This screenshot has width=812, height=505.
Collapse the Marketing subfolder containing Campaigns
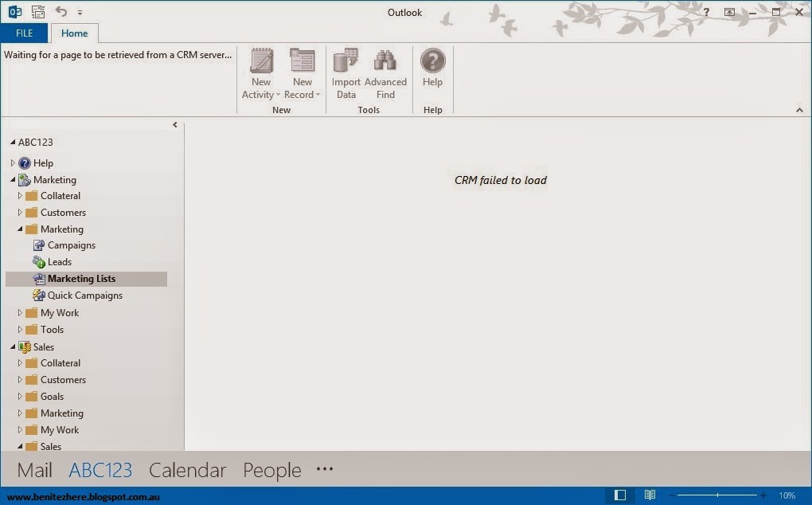(x=20, y=229)
